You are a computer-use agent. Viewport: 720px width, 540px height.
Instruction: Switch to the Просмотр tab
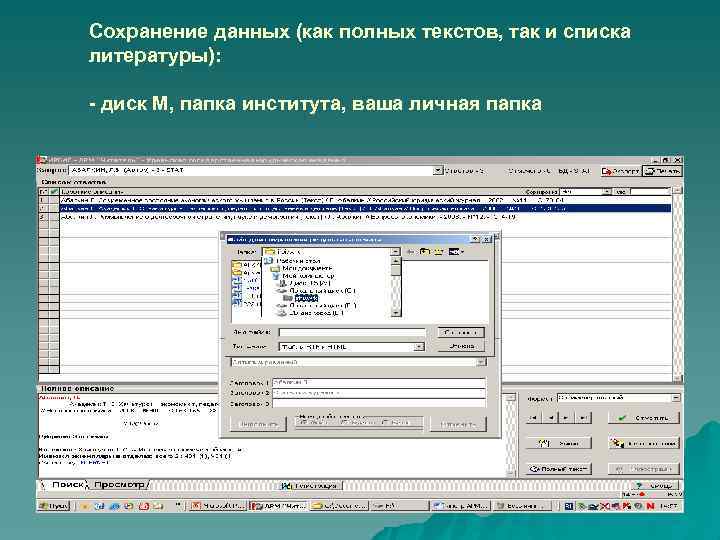pos(120,484)
